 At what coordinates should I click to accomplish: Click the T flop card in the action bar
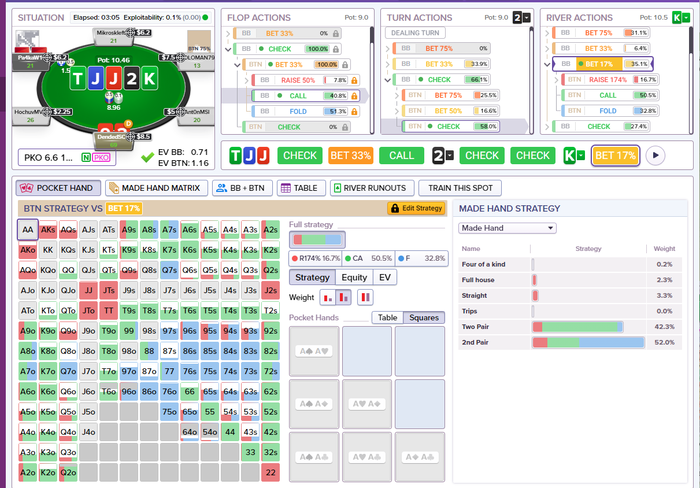(x=235, y=155)
